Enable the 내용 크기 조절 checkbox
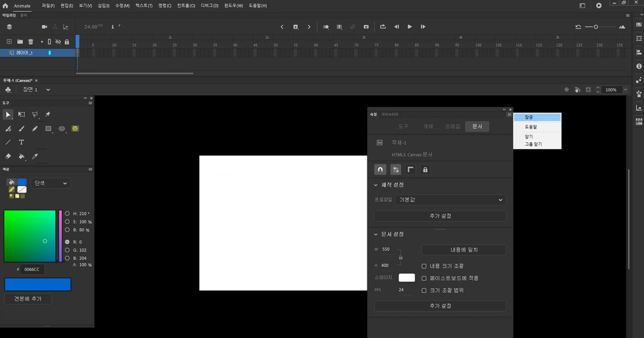Viewport: 644px width, 338px height. pos(424,266)
